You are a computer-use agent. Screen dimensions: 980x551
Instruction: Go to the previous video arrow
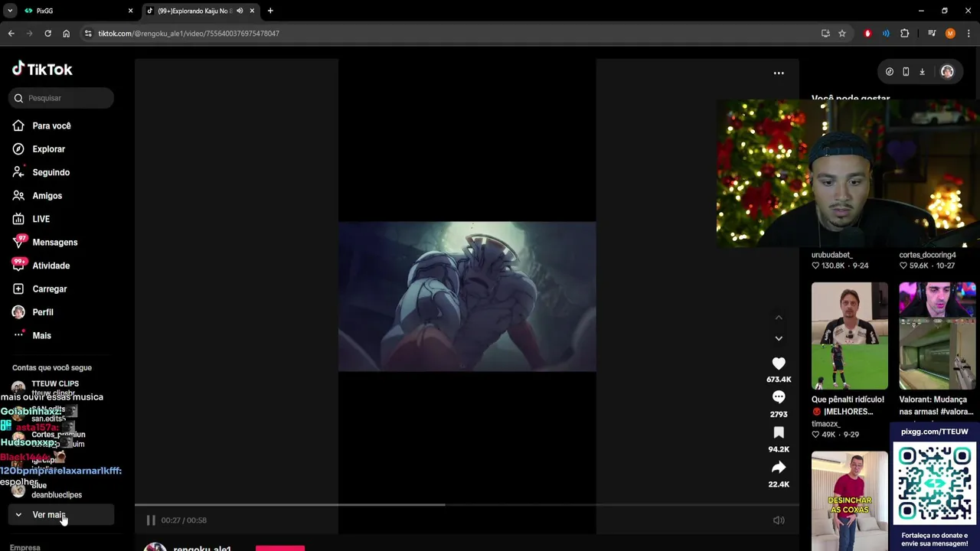point(779,317)
